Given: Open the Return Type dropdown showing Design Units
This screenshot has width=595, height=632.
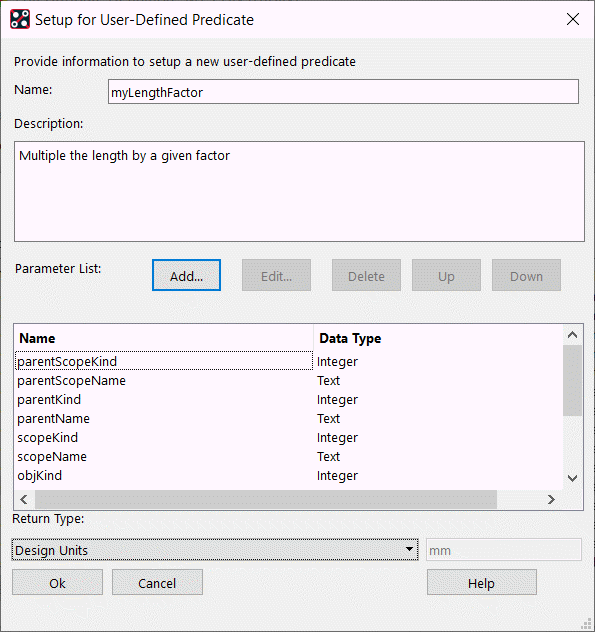Looking at the screenshot, I should pos(215,550).
